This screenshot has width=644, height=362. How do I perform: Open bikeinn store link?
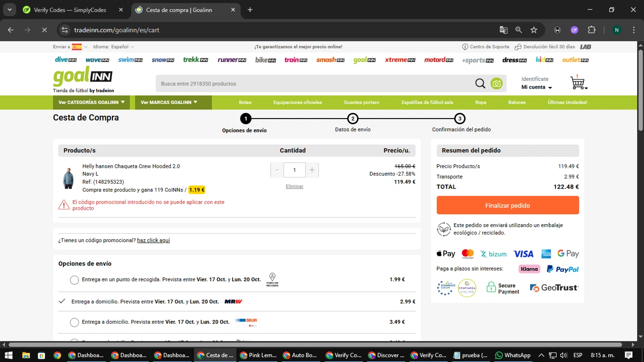pyautogui.click(x=265, y=60)
